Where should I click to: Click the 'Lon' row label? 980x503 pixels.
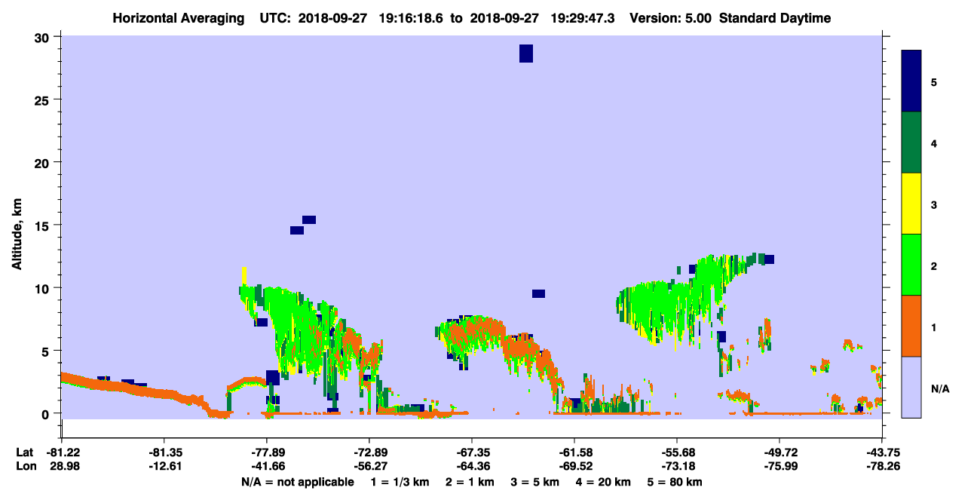pos(25,466)
